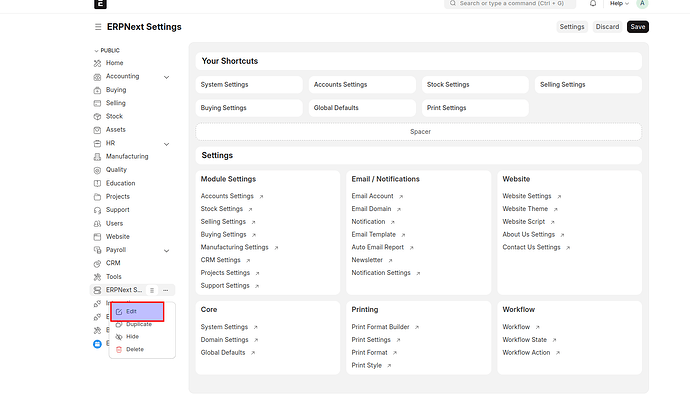Select the Quality sidebar icon
The image size is (690, 401).
97,170
